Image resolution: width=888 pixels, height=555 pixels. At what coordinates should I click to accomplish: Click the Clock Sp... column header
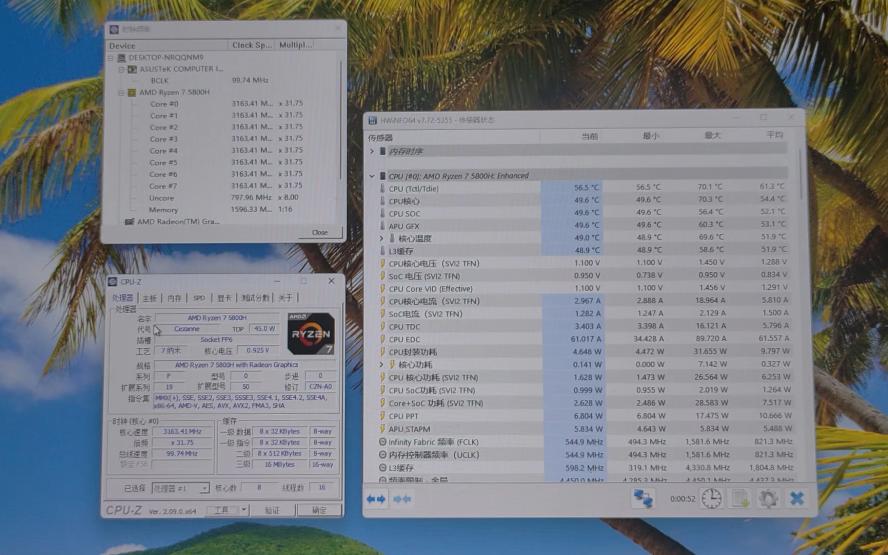pyautogui.click(x=251, y=45)
